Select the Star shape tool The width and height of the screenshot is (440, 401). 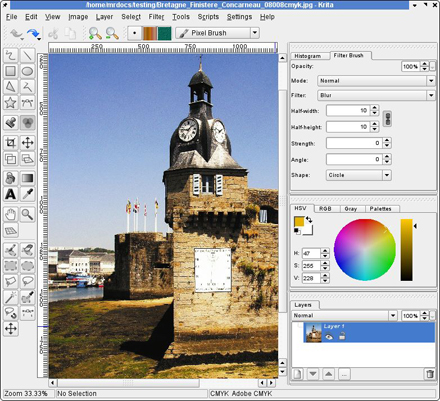point(11,102)
